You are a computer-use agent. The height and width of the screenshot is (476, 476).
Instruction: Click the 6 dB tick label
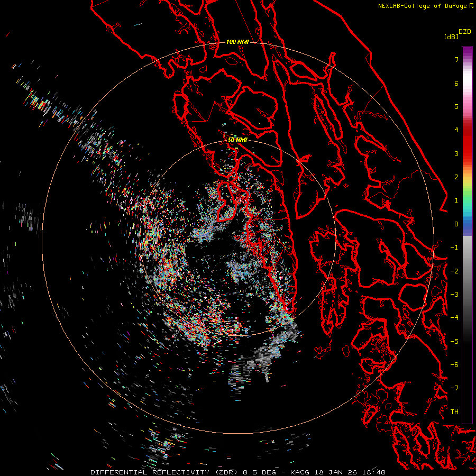tap(456, 83)
